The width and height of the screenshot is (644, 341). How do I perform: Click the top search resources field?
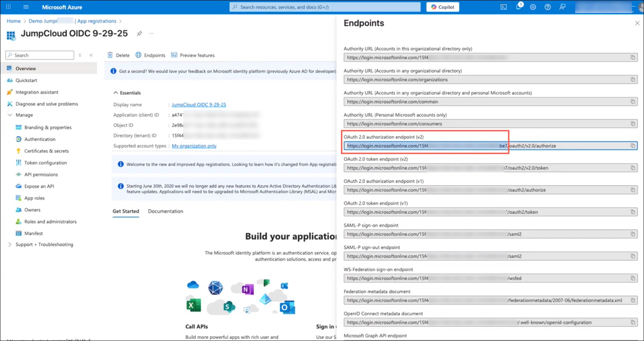[x=325, y=7]
